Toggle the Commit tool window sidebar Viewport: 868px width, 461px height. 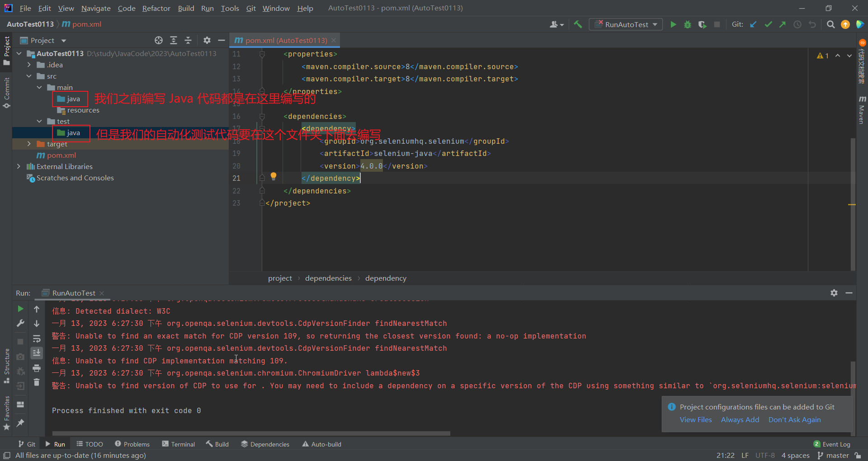coord(6,93)
